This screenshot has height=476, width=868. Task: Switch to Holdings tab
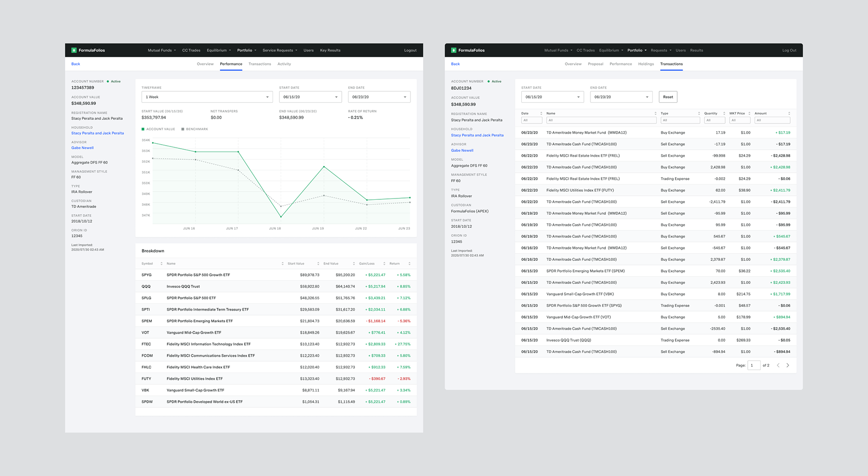click(x=646, y=64)
